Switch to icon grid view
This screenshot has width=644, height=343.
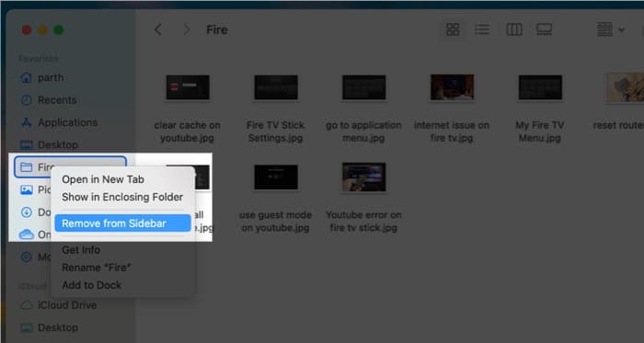453,29
